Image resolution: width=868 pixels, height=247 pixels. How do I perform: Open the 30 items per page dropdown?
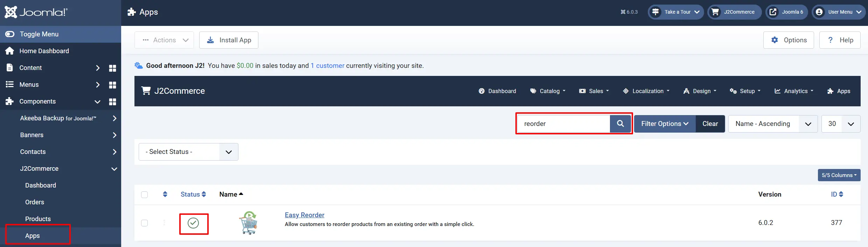(841, 124)
